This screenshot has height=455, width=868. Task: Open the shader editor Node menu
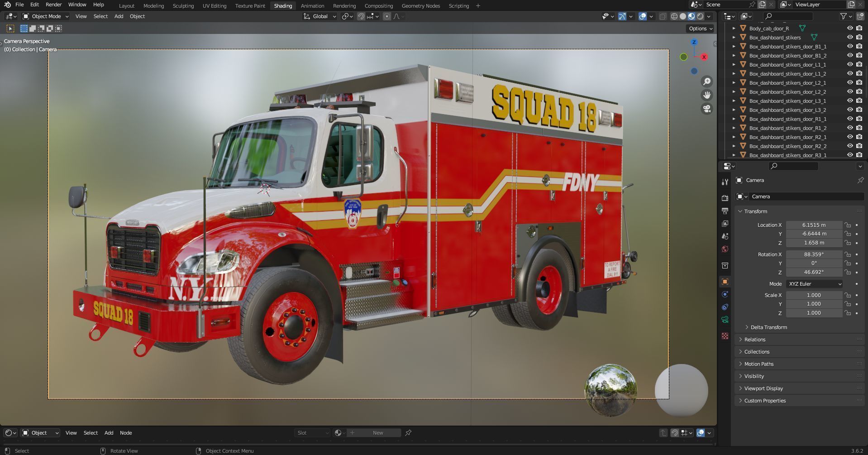pos(126,433)
